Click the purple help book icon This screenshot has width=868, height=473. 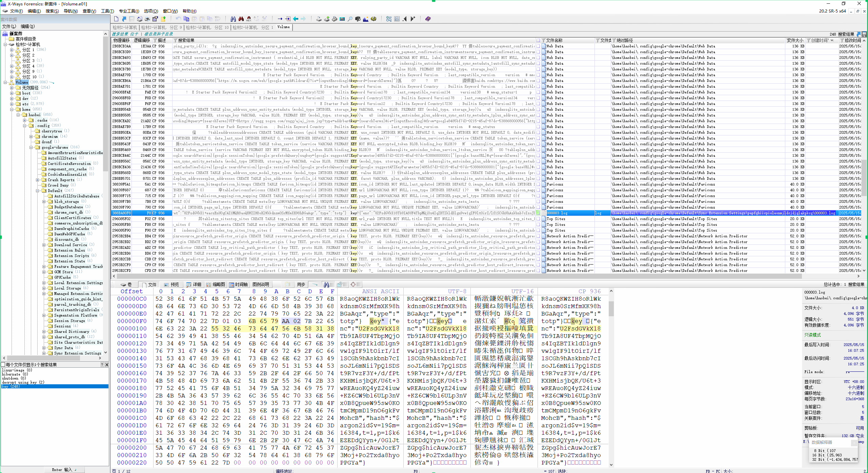pyautogui.click(x=428, y=19)
